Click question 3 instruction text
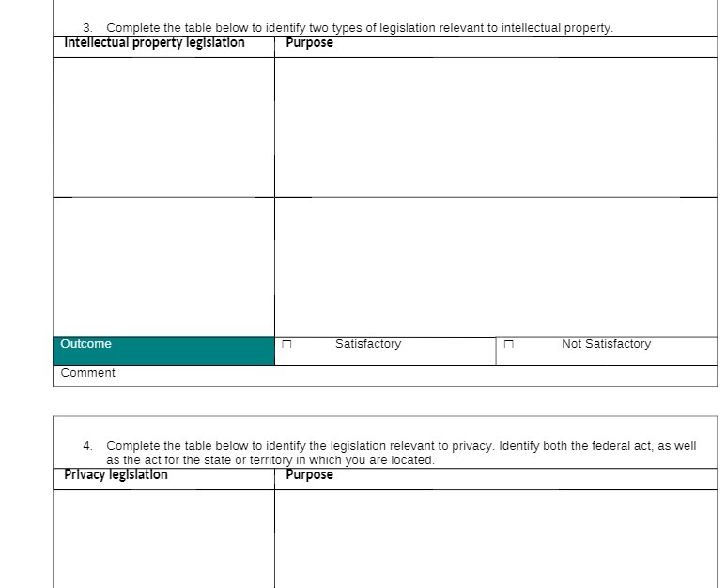 (360, 28)
